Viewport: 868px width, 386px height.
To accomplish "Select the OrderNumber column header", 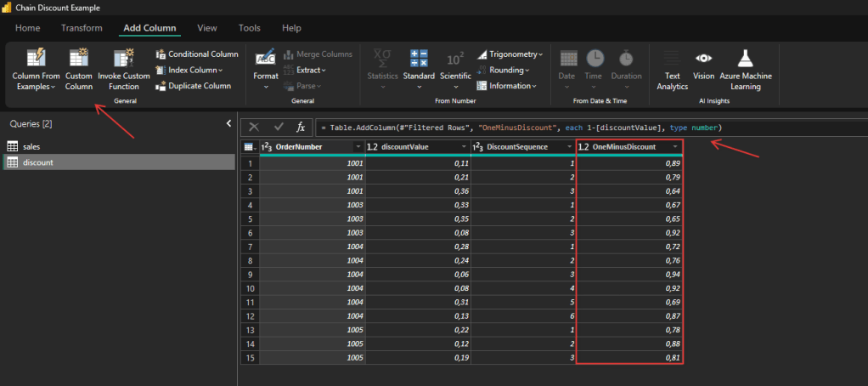I will pyautogui.click(x=313, y=147).
